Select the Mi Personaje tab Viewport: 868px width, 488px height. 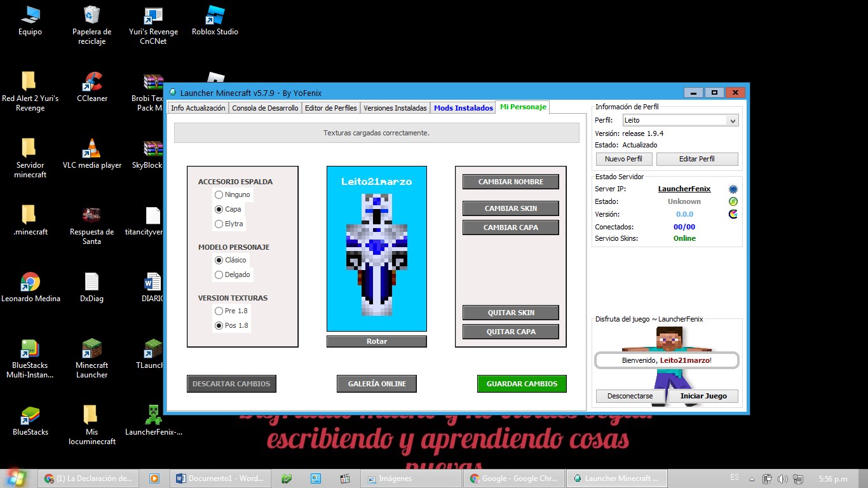(x=522, y=107)
